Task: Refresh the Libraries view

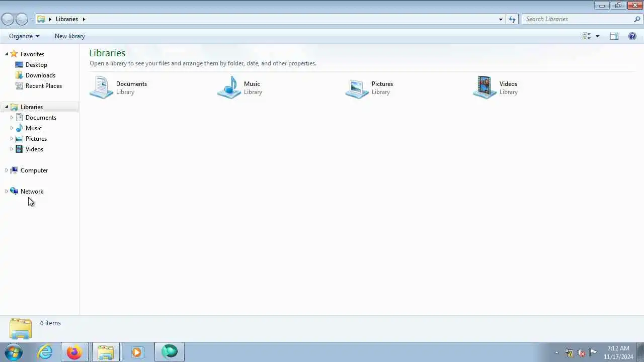Action: [x=512, y=19]
